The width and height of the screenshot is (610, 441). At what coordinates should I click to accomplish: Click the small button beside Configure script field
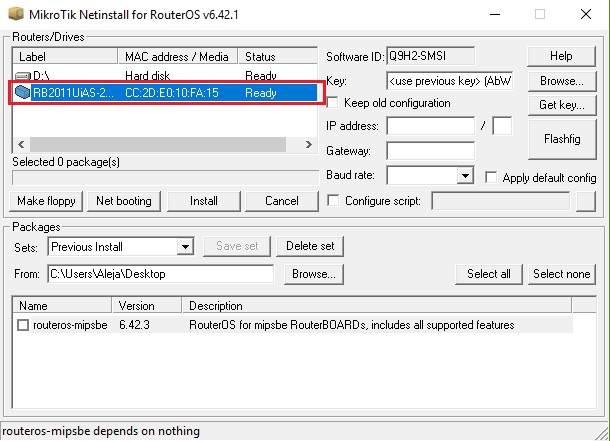(586, 201)
